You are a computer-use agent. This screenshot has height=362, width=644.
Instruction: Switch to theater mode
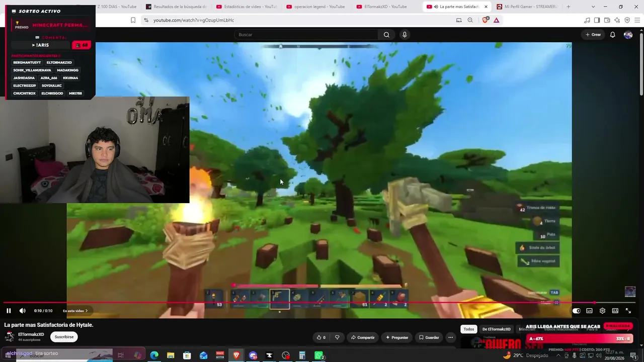click(x=615, y=311)
